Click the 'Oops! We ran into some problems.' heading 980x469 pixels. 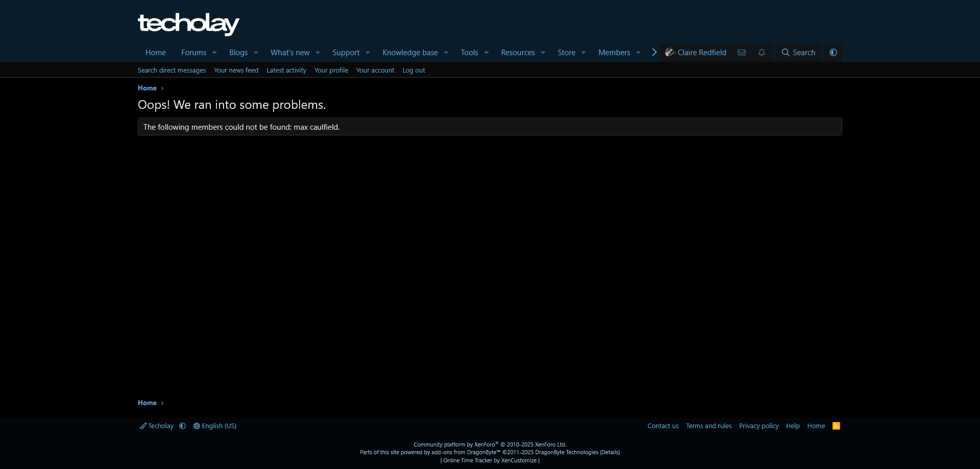(x=232, y=105)
